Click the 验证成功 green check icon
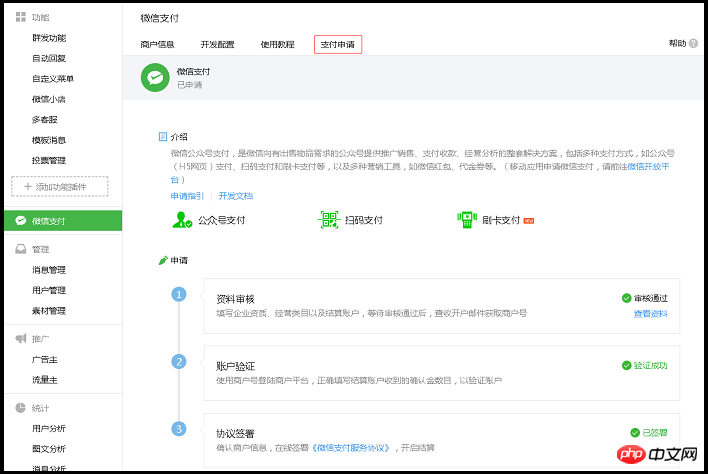708x474 pixels. [626, 365]
